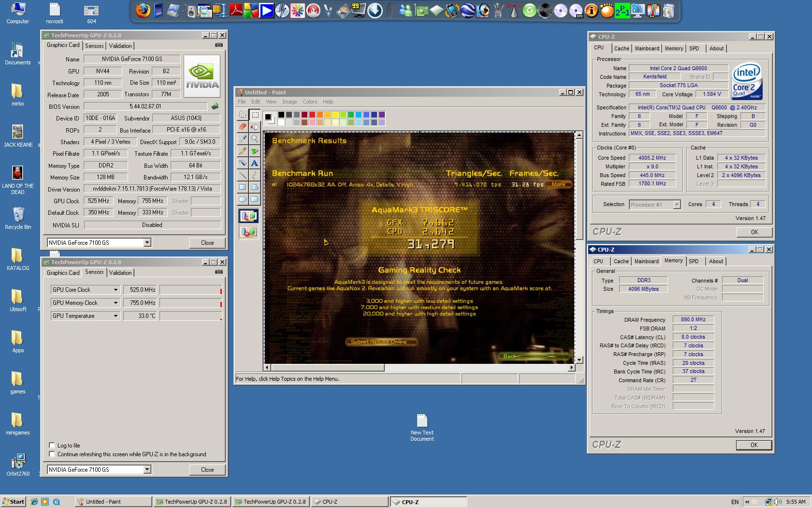Click the Windows Start button
The image size is (812, 508).
click(x=13, y=502)
